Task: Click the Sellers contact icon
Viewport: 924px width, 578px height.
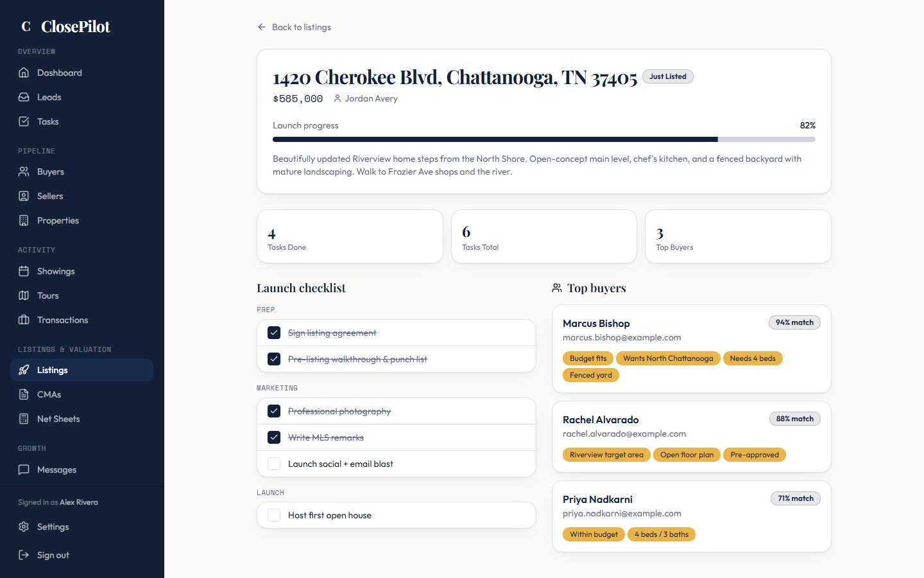Action: (x=24, y=196)
